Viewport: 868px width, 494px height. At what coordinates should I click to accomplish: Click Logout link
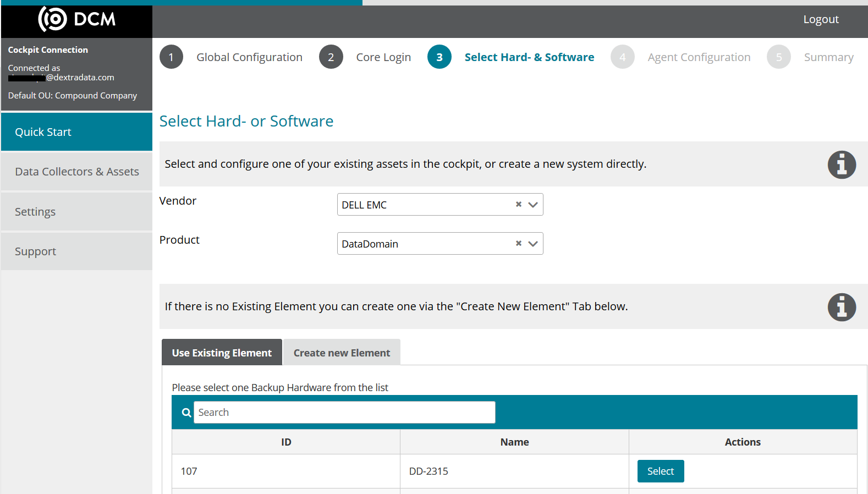(821, 19)
